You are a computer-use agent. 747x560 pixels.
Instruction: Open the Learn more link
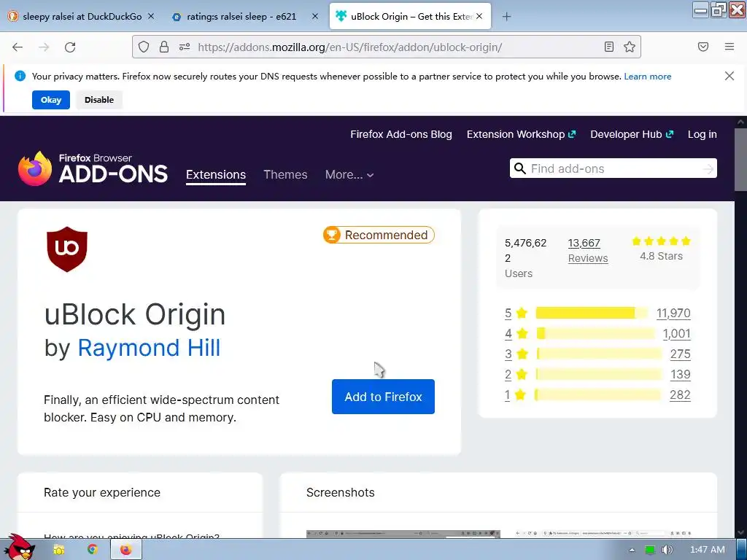(648, 76)
